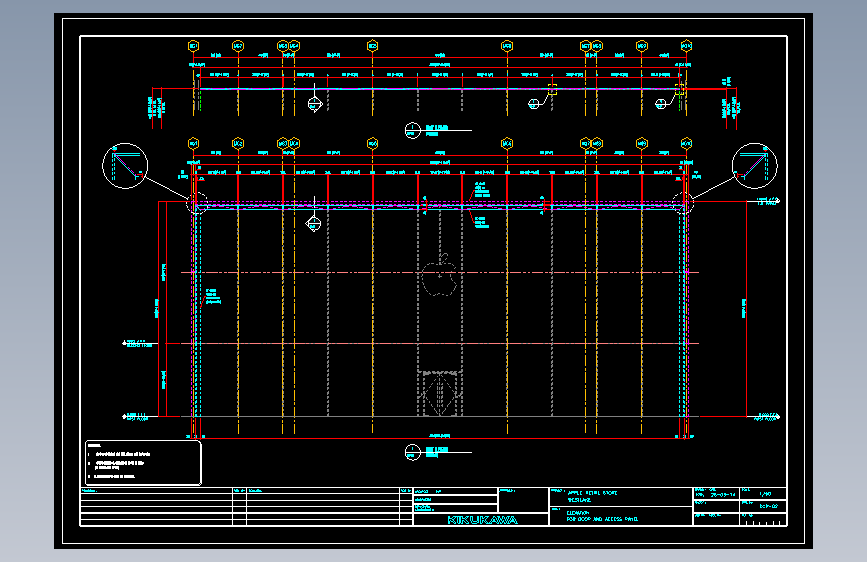Click the drawing scale value in title block
Screen dimensions: 867x562
click(x=765, y=494)
